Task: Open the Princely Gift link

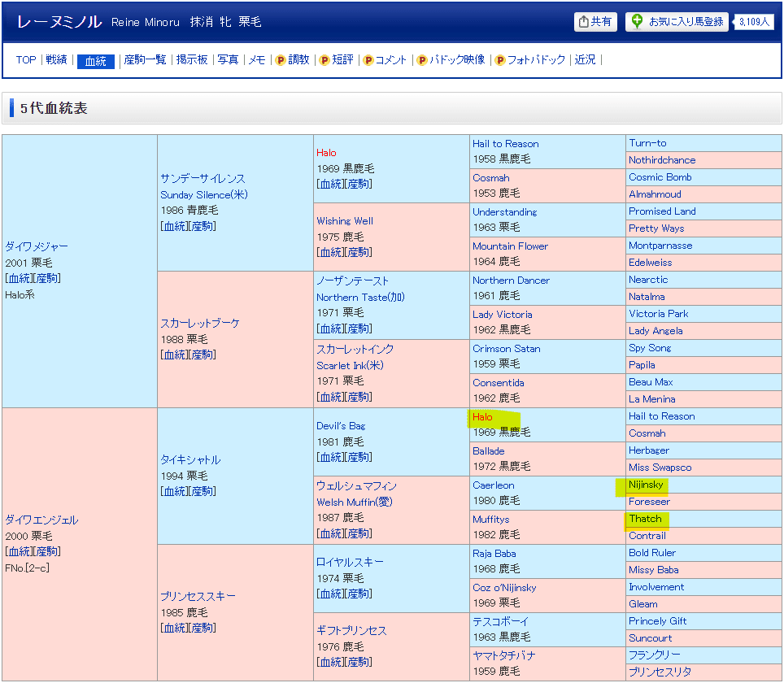Action: point(657,621)
